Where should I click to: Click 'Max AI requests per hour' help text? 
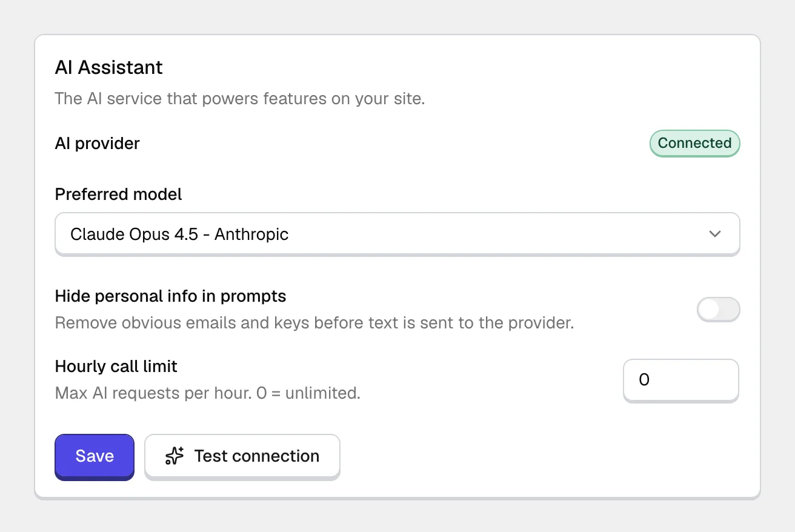point(208,393)
